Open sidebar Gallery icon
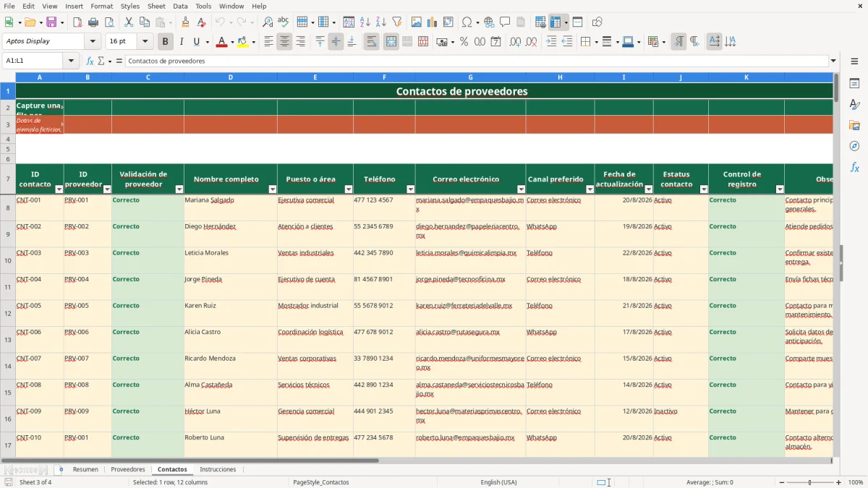Viewport: 868px width, 488px height. [854, 125]
